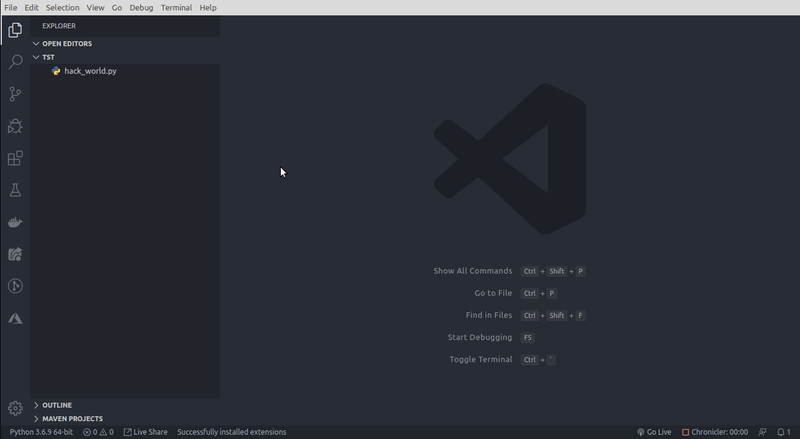Screen dimensions: 800x439
Task: Open the Docker whale icon
Action: 15,223
